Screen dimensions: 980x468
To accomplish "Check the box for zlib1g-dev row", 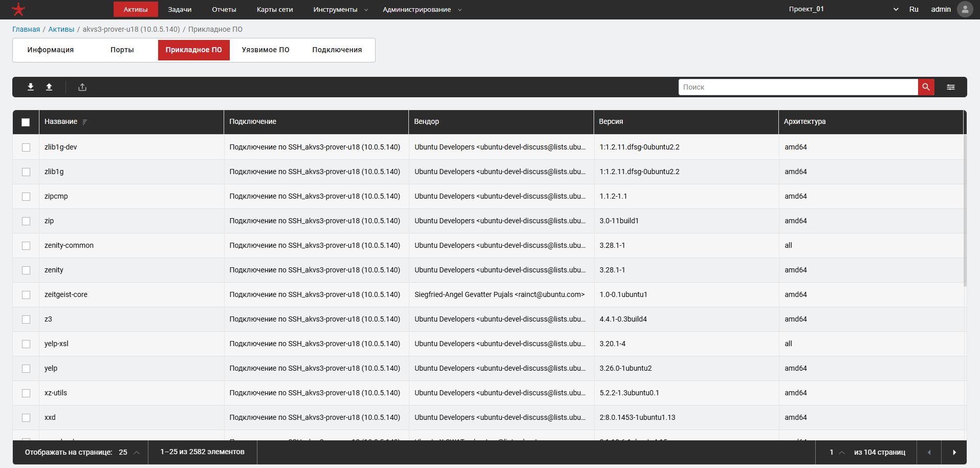I will tap(26, 147).
